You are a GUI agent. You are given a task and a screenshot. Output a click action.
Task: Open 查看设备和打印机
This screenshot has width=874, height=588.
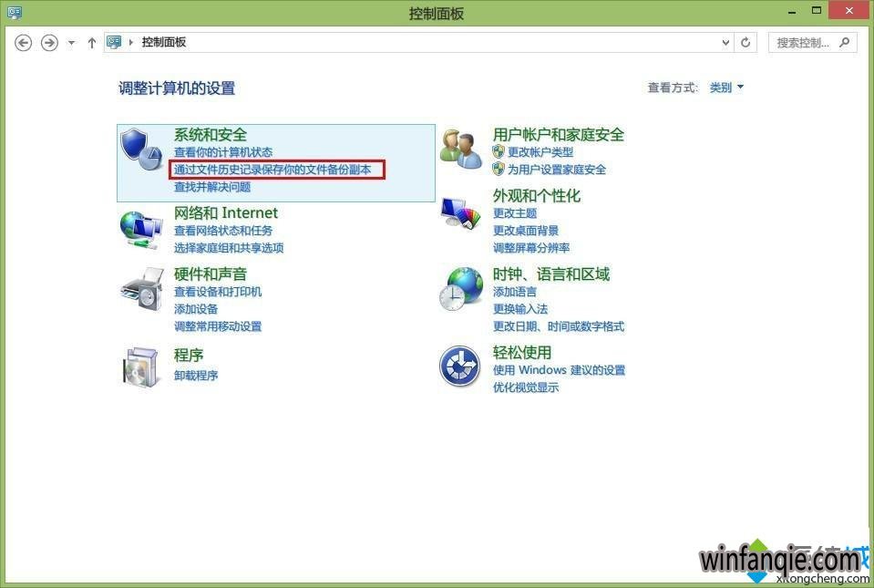(218, 292)
